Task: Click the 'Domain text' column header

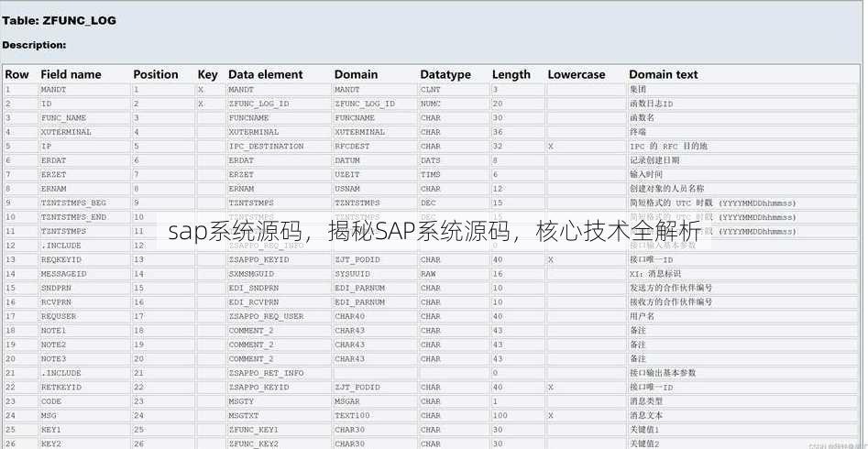Action: click(664, 74)
